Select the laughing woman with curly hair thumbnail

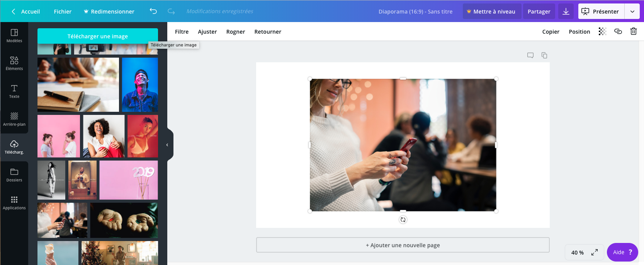click(x=104, y=136)
